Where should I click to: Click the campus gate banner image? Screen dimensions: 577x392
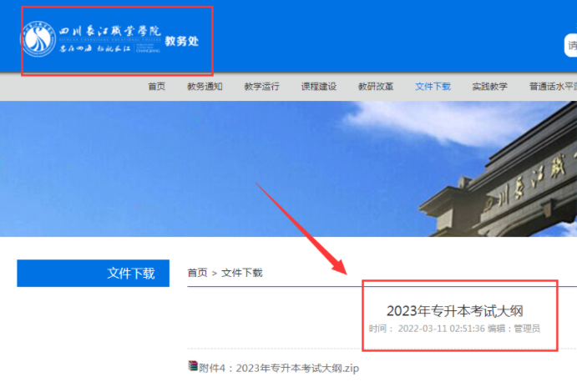tap(289, 169)
